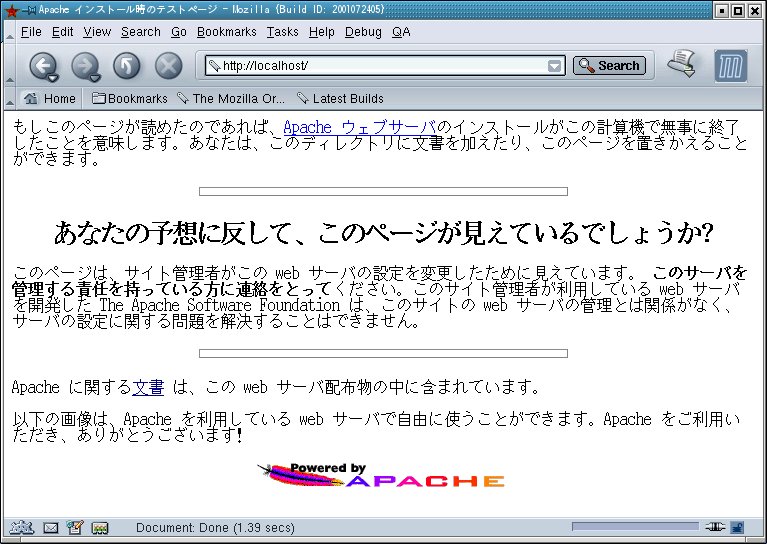Viewport: 767px width, 544px height.
Task: Click the Home button in personal toolbar
Action: [49, 98]
